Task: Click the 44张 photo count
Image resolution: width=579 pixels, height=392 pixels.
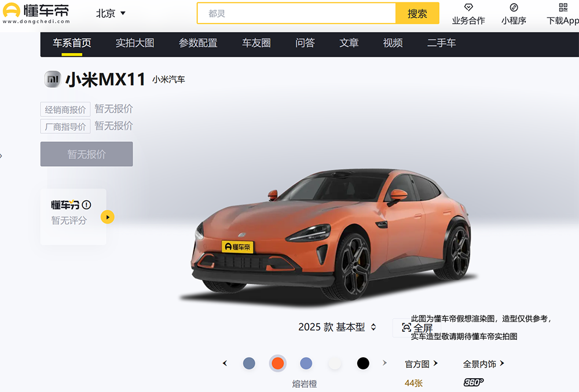Action: 413,383
